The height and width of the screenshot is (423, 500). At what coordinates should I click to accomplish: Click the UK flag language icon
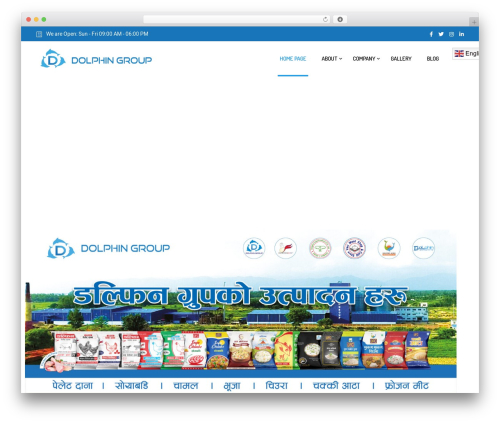tap(459, 53)
